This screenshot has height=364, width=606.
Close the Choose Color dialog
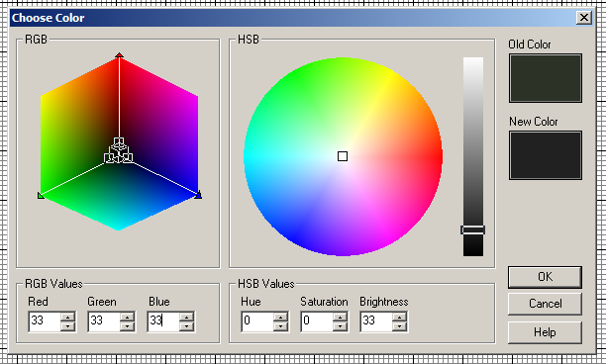tap(583, 18)
